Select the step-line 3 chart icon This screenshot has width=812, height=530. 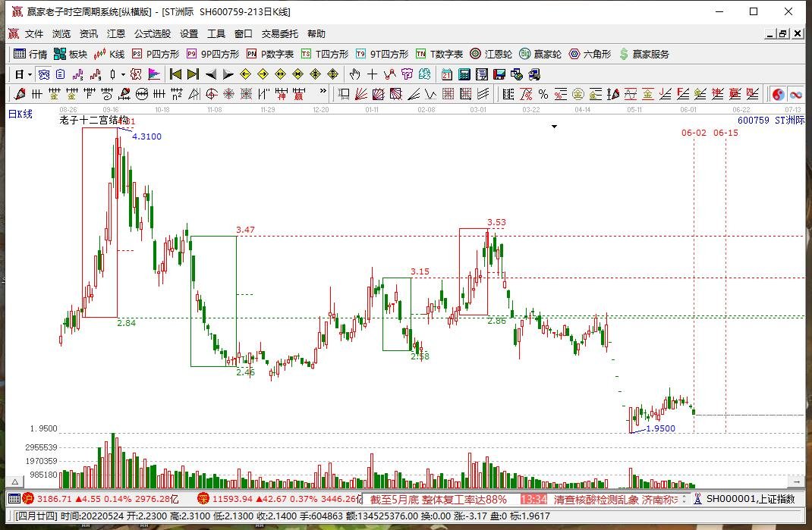pos(77,74)
